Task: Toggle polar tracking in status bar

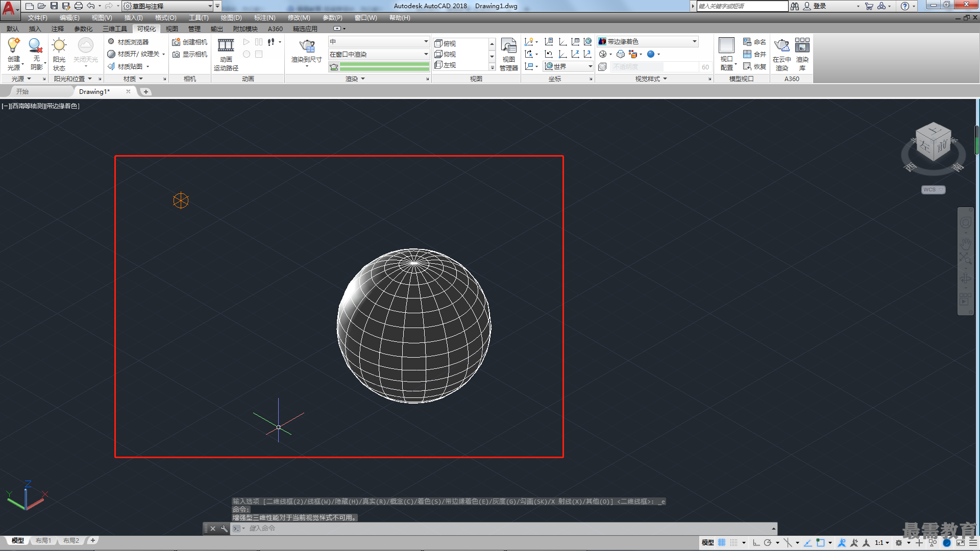Action: click(x=768, y=543)
